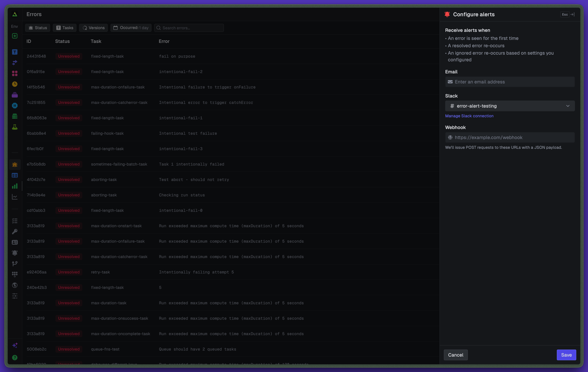Open error 6babb8e4 failing-hook-task row
The width and height of the screenshot is (588, 372).
tap(231, 133)
